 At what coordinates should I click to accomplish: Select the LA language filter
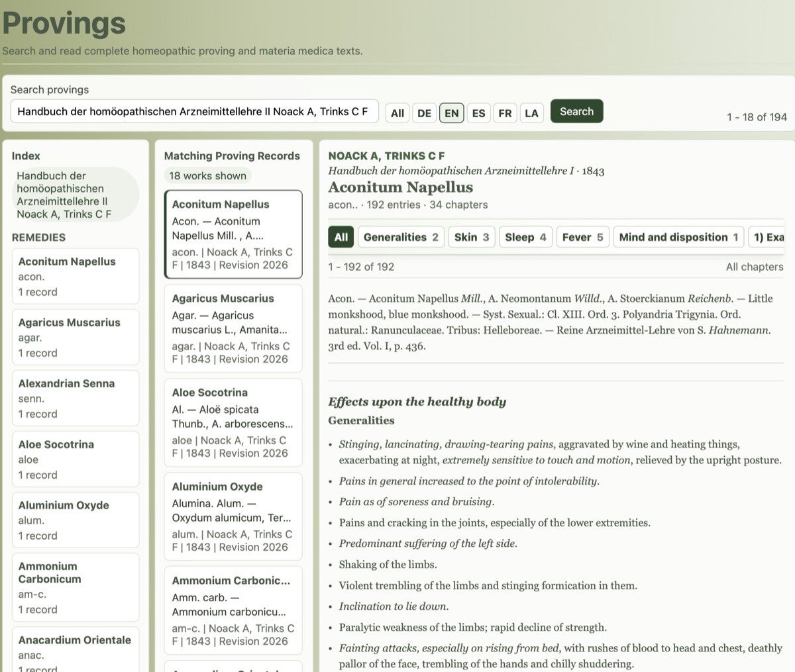(x=531, y=113)
